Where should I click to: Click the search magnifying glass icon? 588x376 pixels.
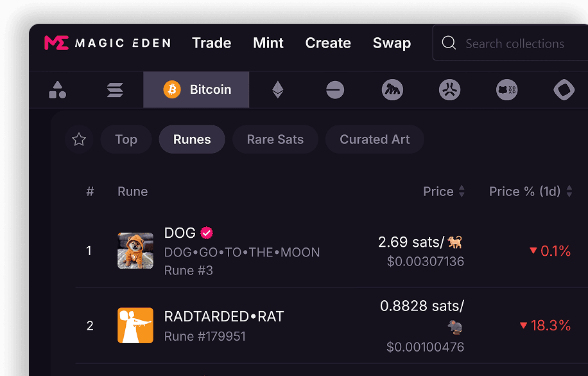click(449, 43)
